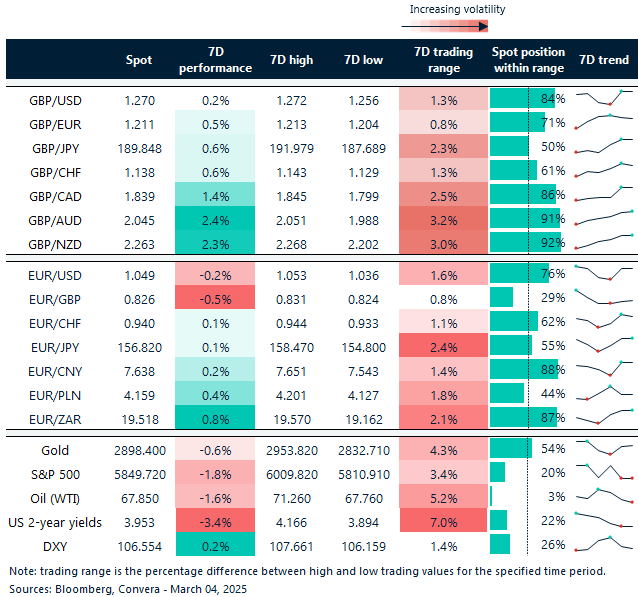Viewport: 638px width, 597px height.
Task: Select the Gold row label
Action: point(55,450)
